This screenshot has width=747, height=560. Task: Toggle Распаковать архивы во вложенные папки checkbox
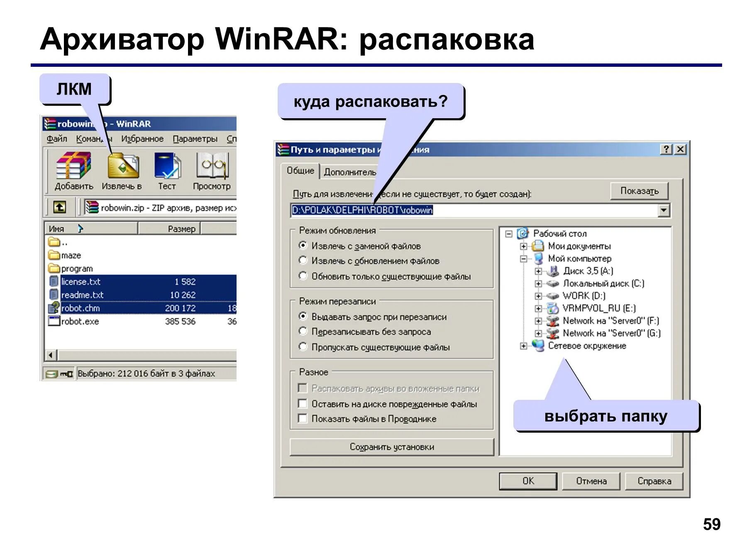(x=303, y=388)
